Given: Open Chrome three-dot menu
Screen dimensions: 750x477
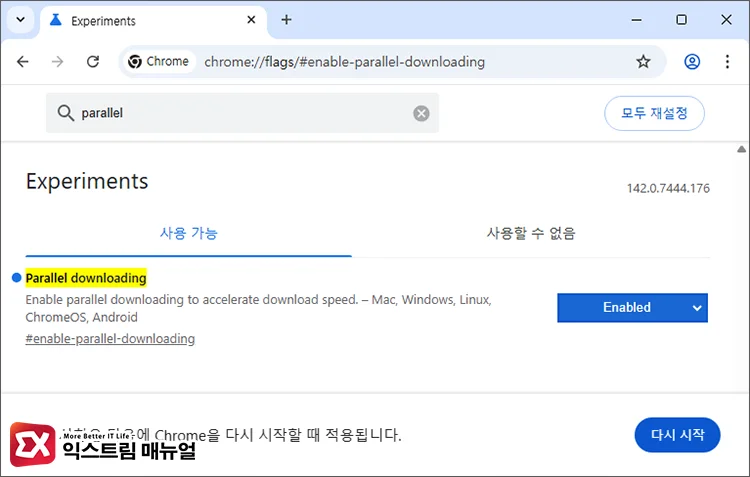Looking at the screenshot, I should point(727,62).
